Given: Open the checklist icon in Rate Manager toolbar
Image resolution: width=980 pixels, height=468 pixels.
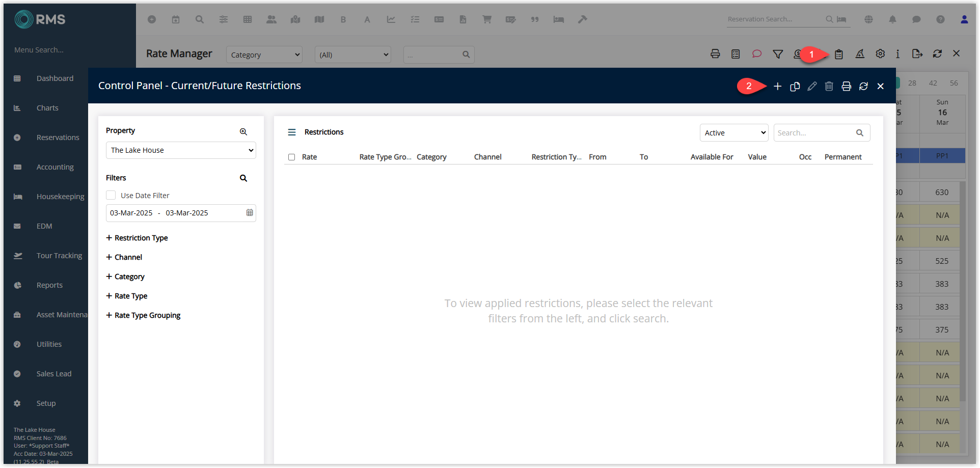Looking at the screenshot, I should pyautogui.click(x=736, y=54).
